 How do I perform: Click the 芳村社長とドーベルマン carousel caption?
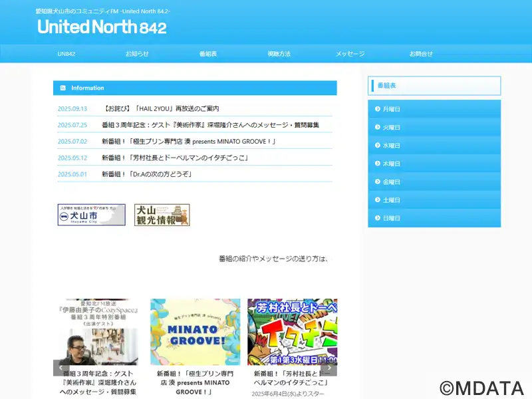(x=292, y=378)
